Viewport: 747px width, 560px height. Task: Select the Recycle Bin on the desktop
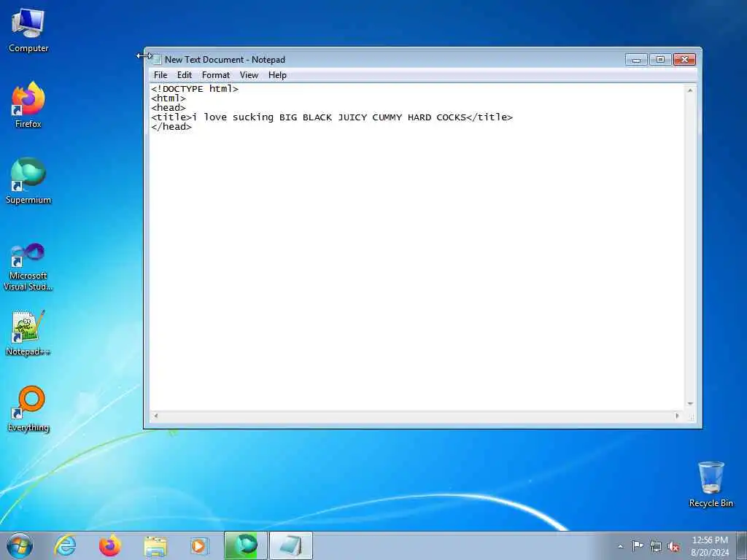(x=711, y=484)
